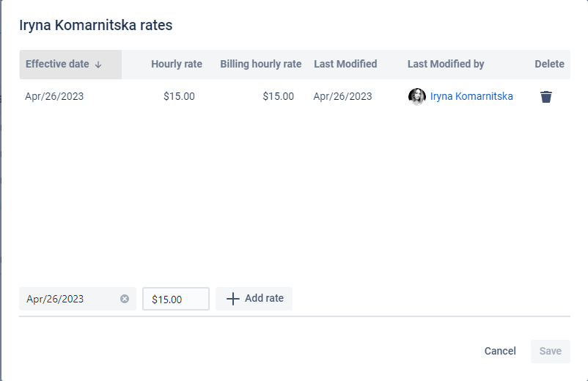Select the $15.00 billing hourly rate cell
The width and height of the screenshot is (588, 381).
click(278, 96)
